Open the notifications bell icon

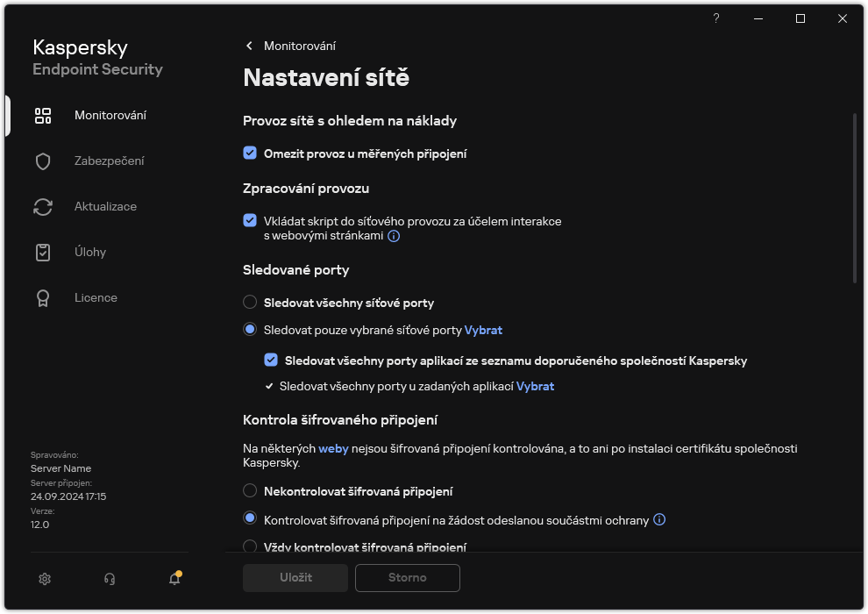(174, 579)
